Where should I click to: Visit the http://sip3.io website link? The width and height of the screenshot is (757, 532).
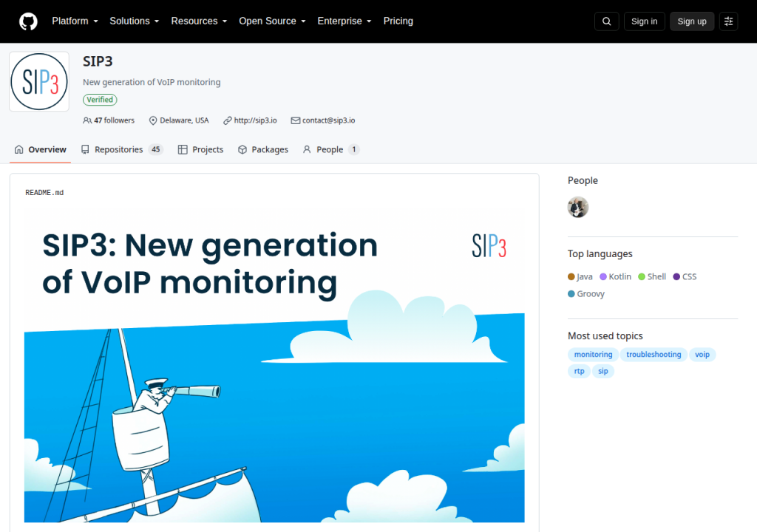pyautogui.click(x=255, y=120)
